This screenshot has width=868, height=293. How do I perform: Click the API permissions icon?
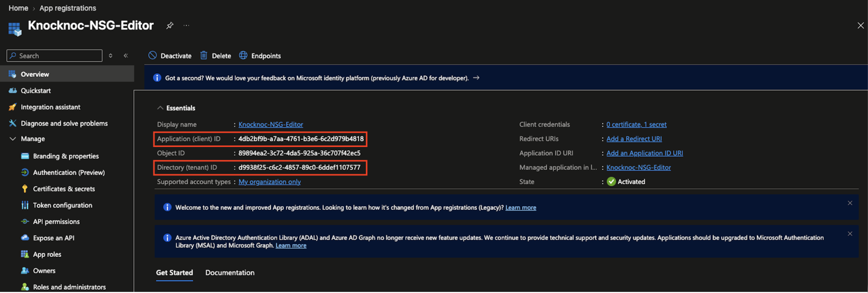click(25, 222)
